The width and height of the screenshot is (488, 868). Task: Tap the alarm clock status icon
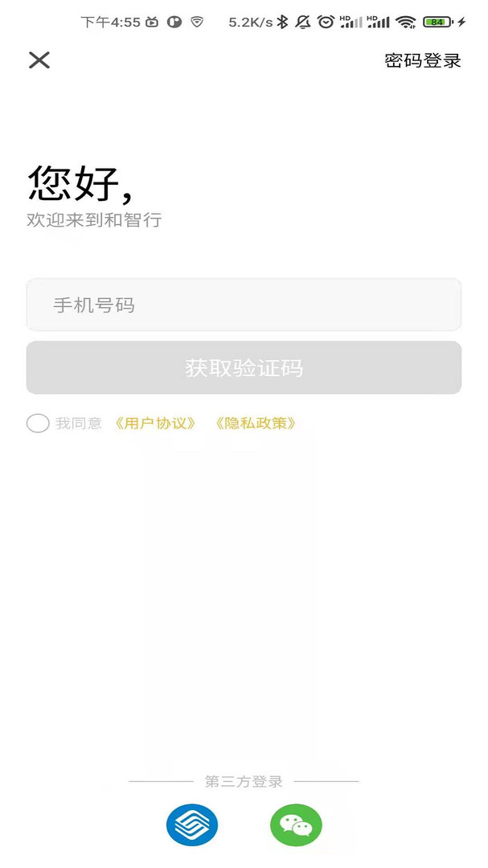[x=325, y=23]
